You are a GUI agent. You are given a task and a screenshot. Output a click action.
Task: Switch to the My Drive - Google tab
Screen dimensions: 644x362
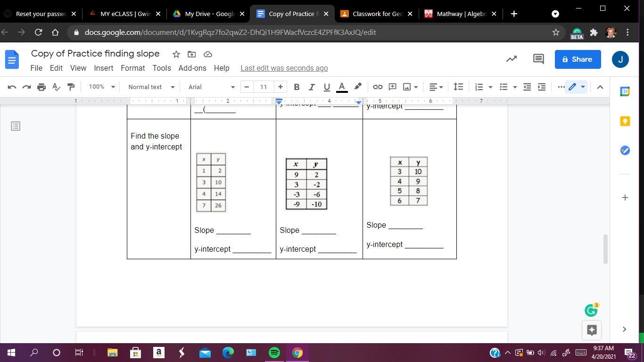[x=209, y=14]
